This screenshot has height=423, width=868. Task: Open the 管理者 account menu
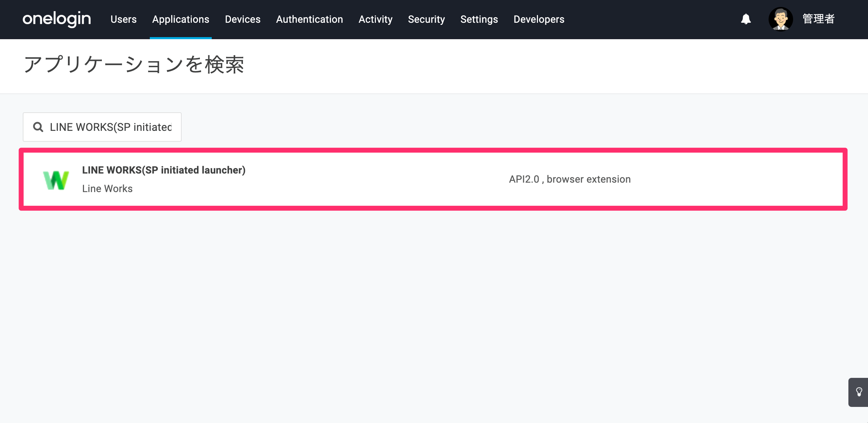[818, 19]
